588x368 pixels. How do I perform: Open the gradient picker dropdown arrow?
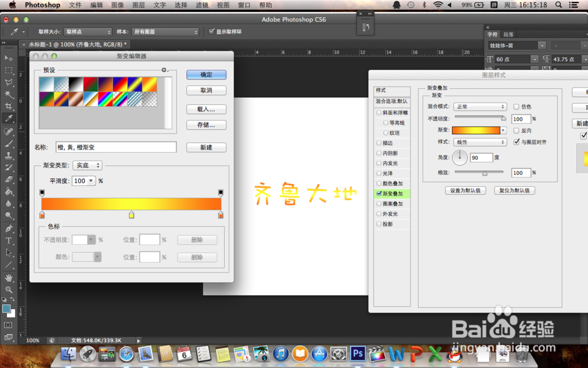coord(503,130)
